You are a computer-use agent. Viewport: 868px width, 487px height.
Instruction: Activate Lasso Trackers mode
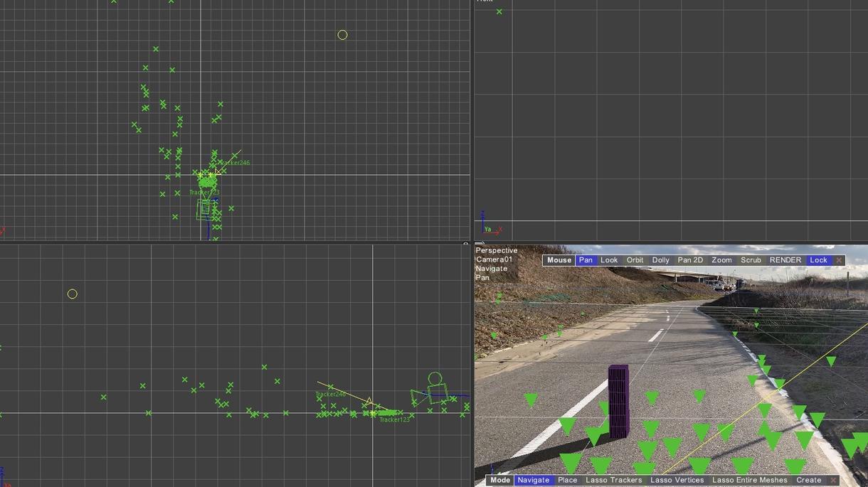coord(613,481)
